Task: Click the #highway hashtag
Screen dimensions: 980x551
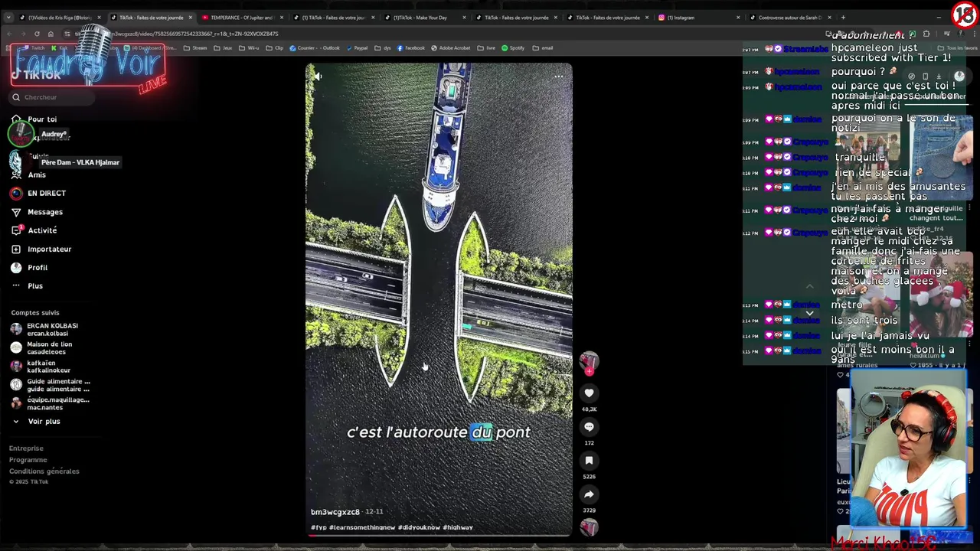Action: click(458, 527)
